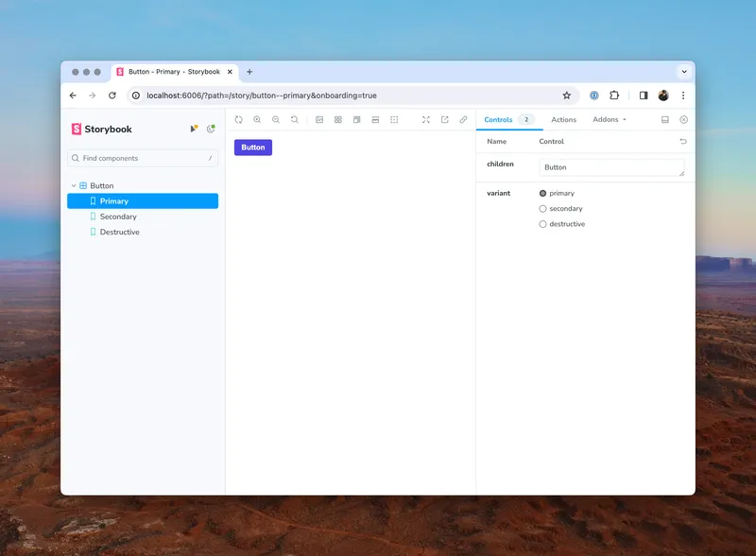
Task: Open story in new tab icon
Action: pos(445,120)
